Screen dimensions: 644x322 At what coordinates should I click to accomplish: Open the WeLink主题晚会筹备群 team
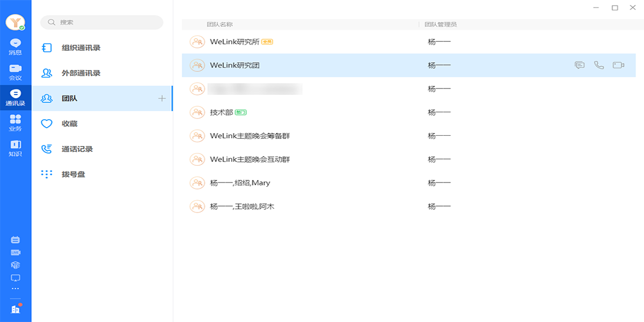pyautogui.click(x=250, y=136)
